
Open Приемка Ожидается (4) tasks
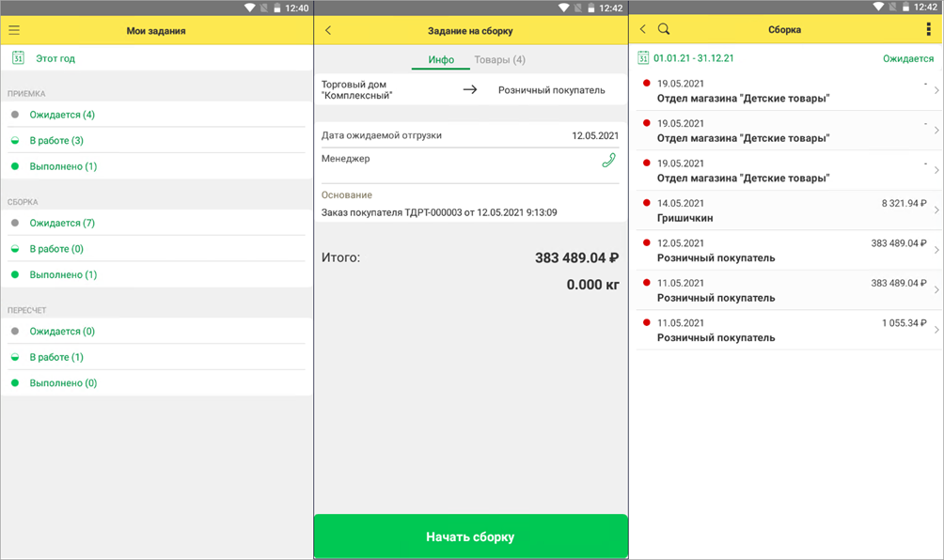coord(62,115)
